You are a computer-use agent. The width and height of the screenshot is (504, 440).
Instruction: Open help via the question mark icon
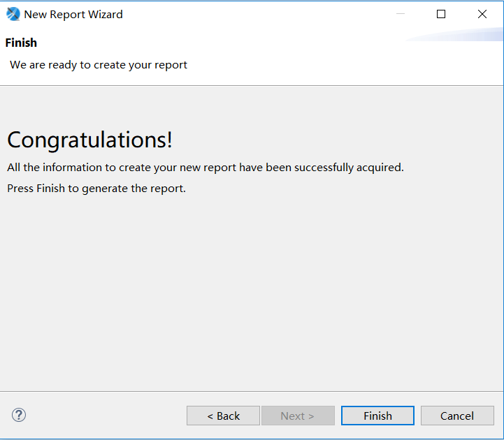(19, 415)
